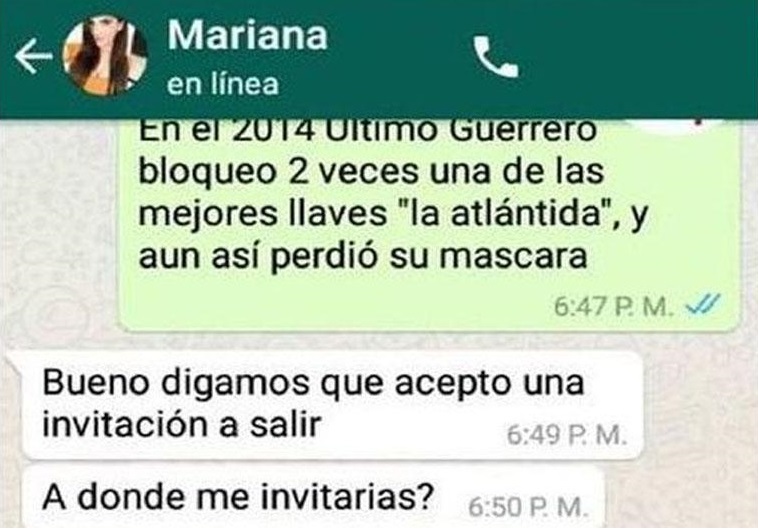
Task: Tap the blue double-check read receipt
Action: point(703,305)
